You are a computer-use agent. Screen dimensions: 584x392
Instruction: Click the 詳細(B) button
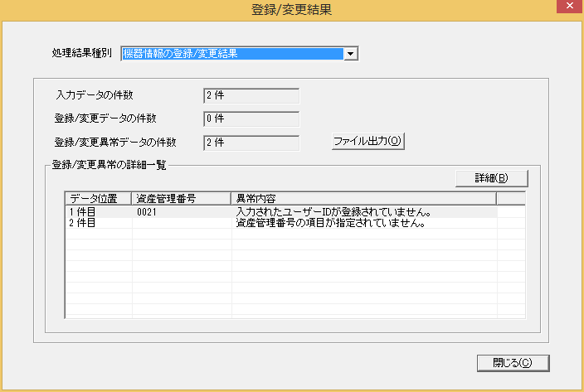coord(492,178)
